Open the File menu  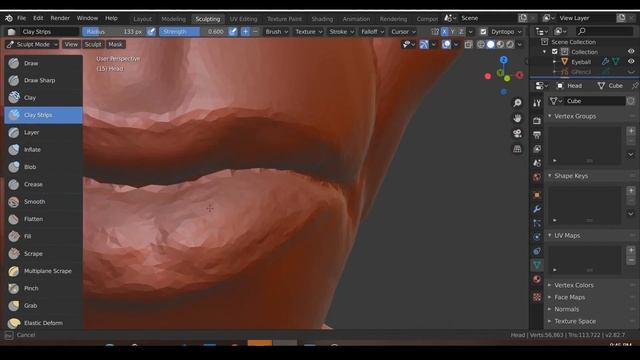click(x=21, y=18)
